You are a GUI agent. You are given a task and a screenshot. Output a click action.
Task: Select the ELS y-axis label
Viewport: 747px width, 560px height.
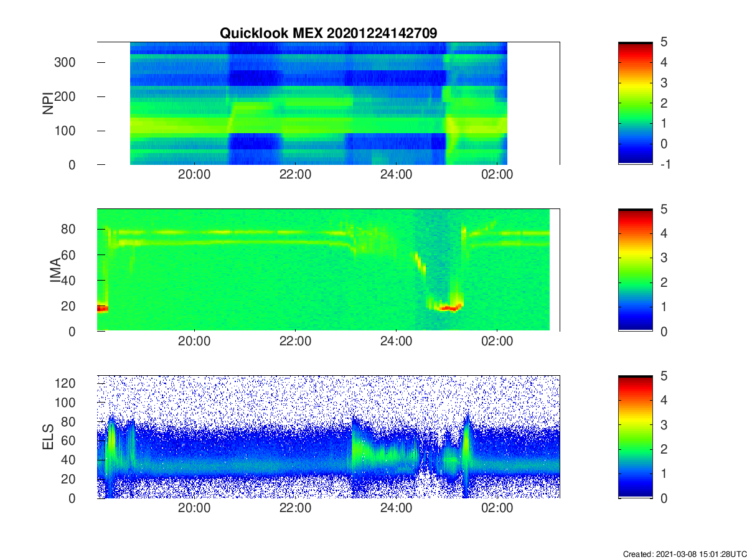pyautogui.click(x=47, y=437)
